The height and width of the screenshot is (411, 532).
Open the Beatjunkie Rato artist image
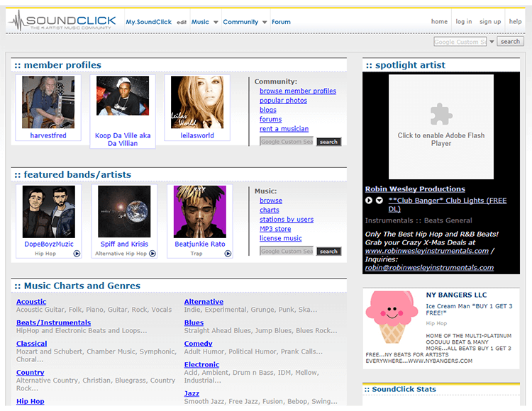(x=200, y=212)
